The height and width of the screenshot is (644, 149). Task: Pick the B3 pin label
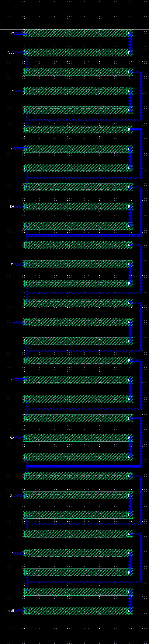(x=12, y=380)
